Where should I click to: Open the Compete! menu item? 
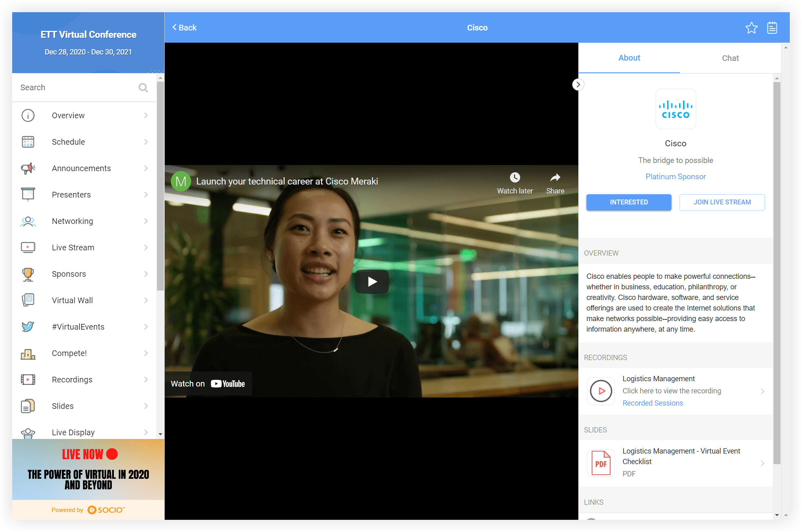point(84,353)
